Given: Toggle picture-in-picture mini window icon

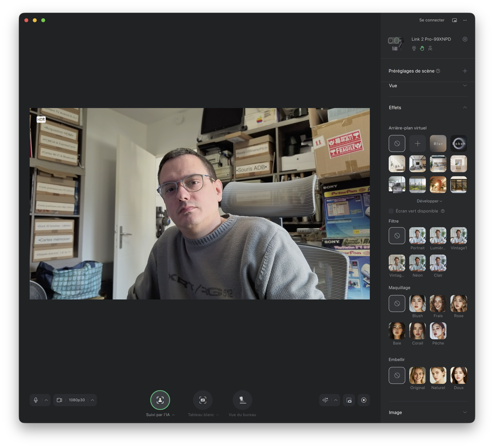Looking at the screenshot, I should (455, 20).
